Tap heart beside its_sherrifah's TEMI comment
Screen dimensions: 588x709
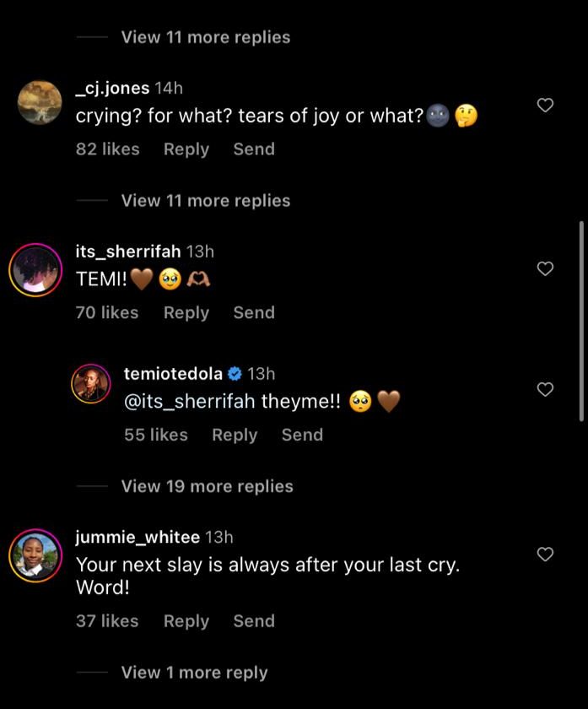coord(546,268)
